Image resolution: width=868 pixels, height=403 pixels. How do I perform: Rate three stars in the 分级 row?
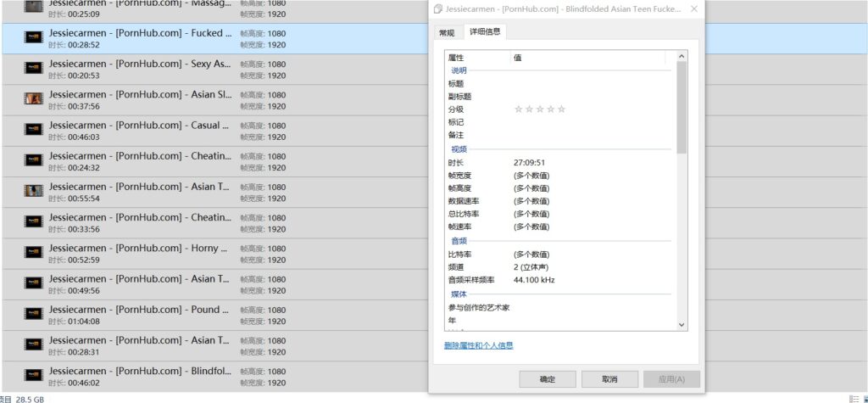(x=540, y=109)
